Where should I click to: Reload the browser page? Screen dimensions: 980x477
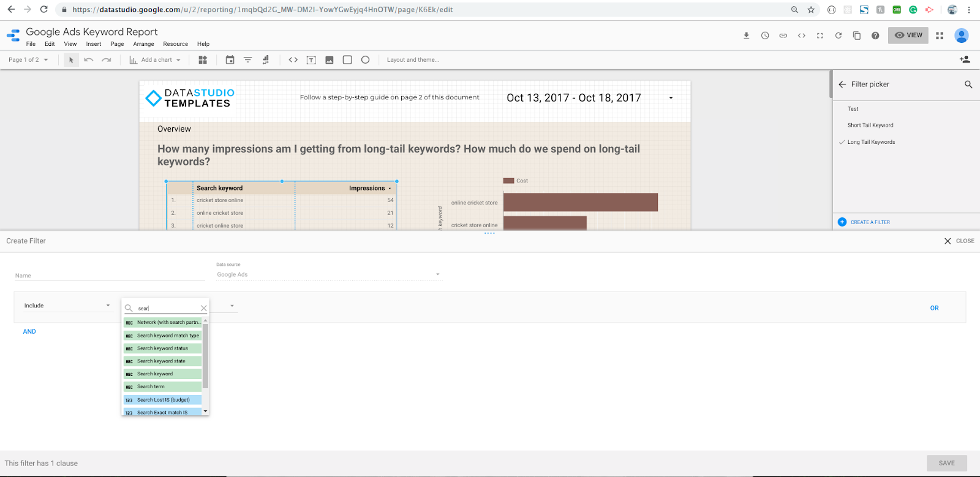click(43, 10)
